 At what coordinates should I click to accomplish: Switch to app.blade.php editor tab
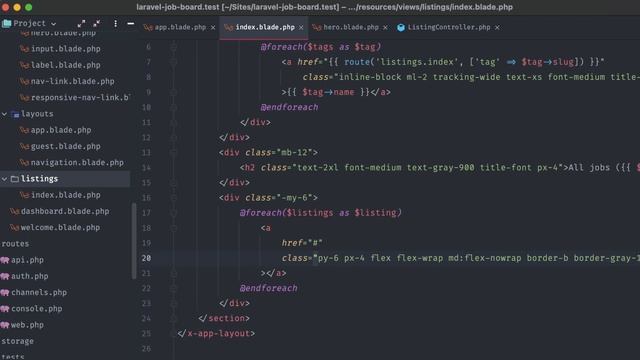(180, 27)
